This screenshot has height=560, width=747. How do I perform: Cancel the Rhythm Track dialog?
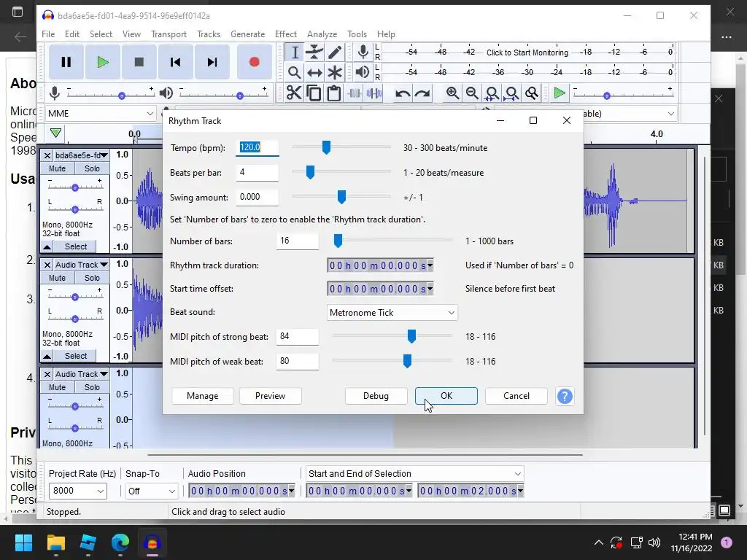516,396
